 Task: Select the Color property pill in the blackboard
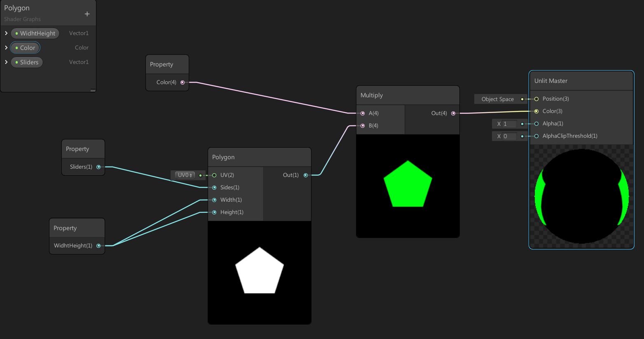click(27, 47)
